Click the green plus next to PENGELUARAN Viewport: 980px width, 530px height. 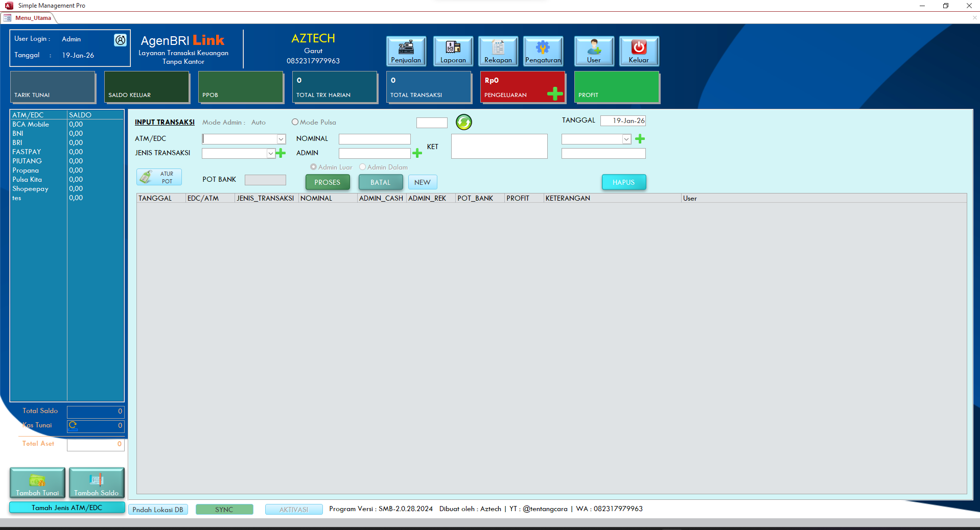pyautogui.click(x=555, y=93)
